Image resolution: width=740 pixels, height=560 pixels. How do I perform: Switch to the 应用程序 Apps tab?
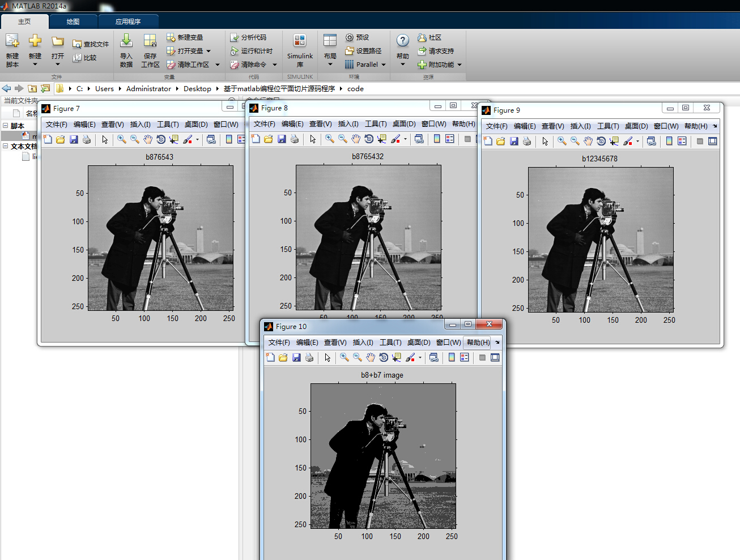point(128,22)
